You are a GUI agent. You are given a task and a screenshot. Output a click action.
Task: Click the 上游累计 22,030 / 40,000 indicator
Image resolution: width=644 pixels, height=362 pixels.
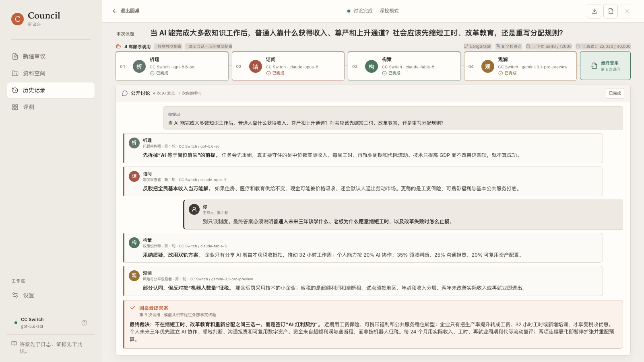point(603,47)
